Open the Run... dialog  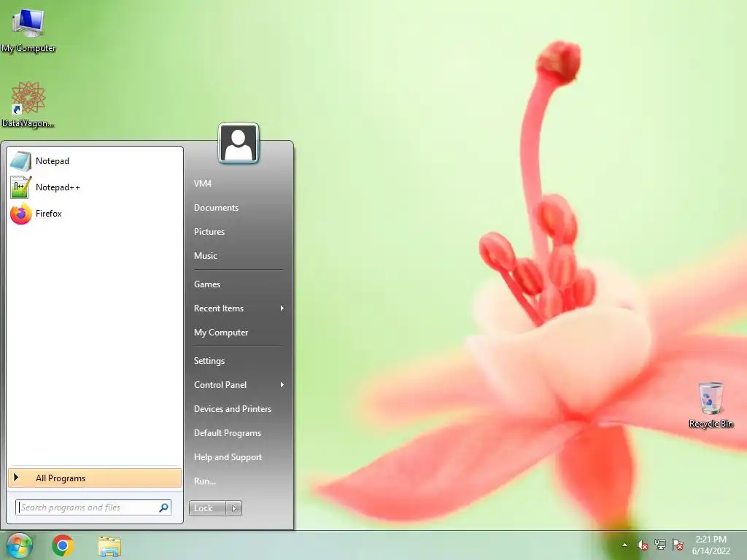click(205, 481)
